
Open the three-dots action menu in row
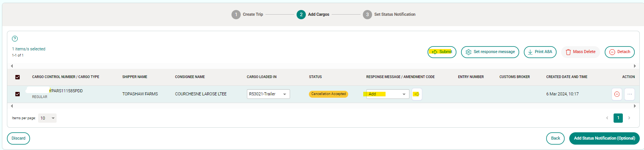click(x=629, y=94)
